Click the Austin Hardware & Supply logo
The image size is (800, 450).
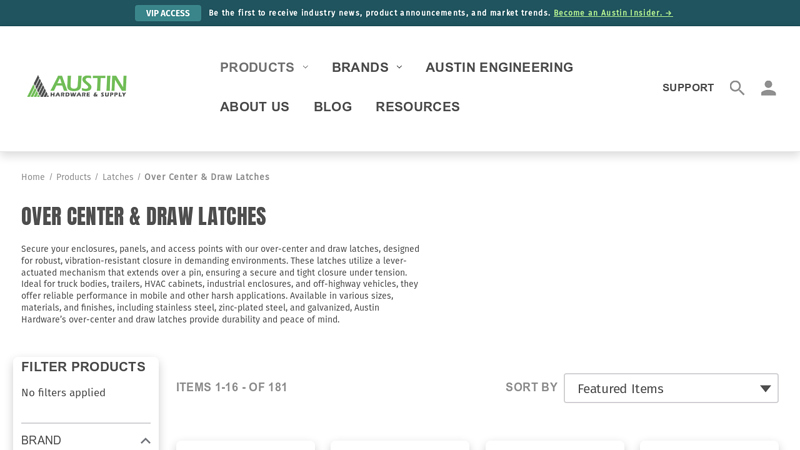click(77, 86)
